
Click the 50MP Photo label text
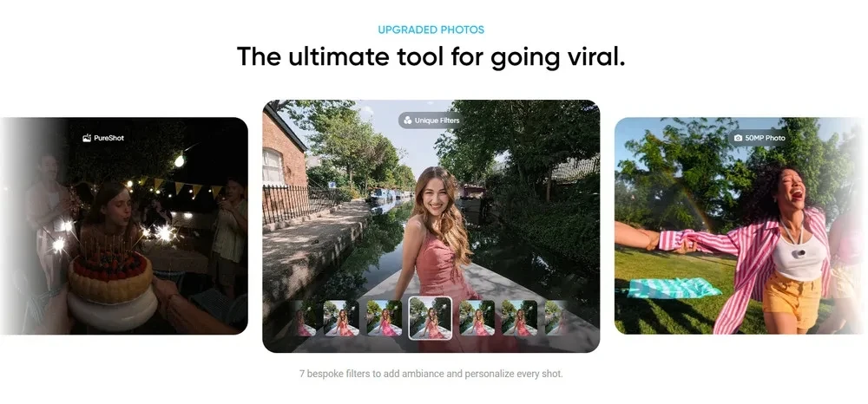point(765,138)
